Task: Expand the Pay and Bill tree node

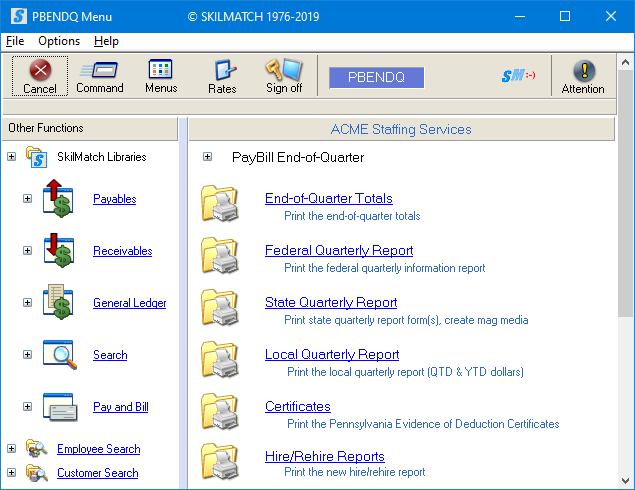Action: tap(27, 406)
